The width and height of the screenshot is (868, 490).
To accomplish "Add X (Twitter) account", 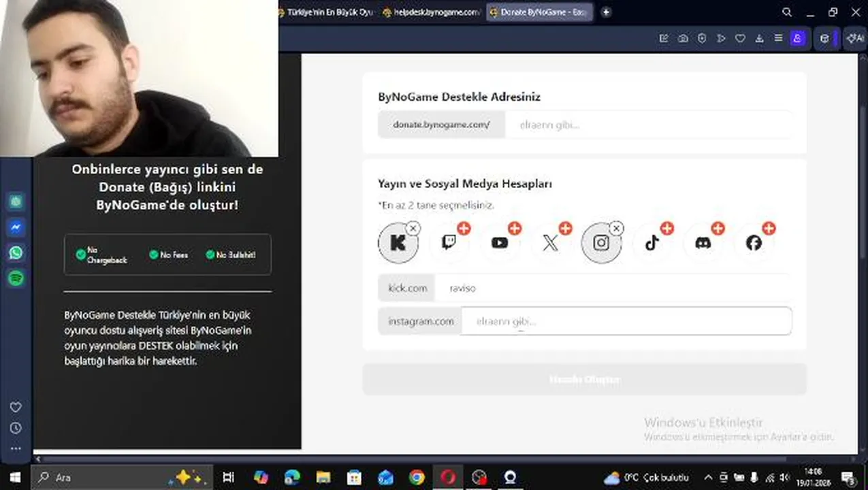I will [x=565, y=229].
